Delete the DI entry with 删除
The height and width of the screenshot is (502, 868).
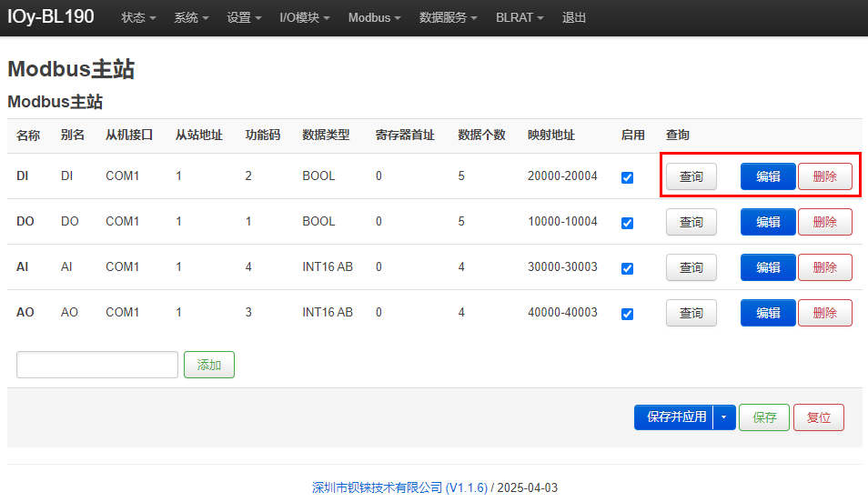tap(825, 176)
